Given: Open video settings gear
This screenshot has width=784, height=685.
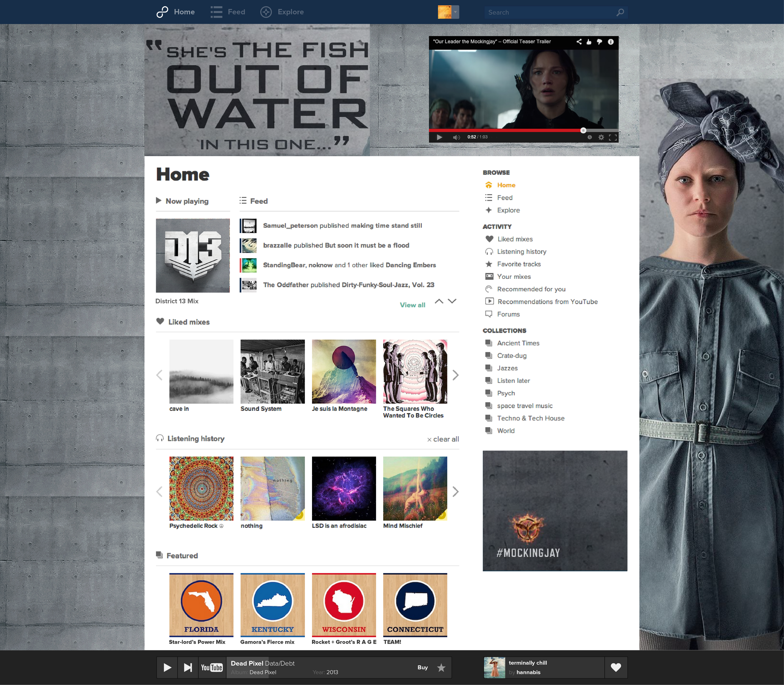Looking at the screenshot, I should 601,137.
